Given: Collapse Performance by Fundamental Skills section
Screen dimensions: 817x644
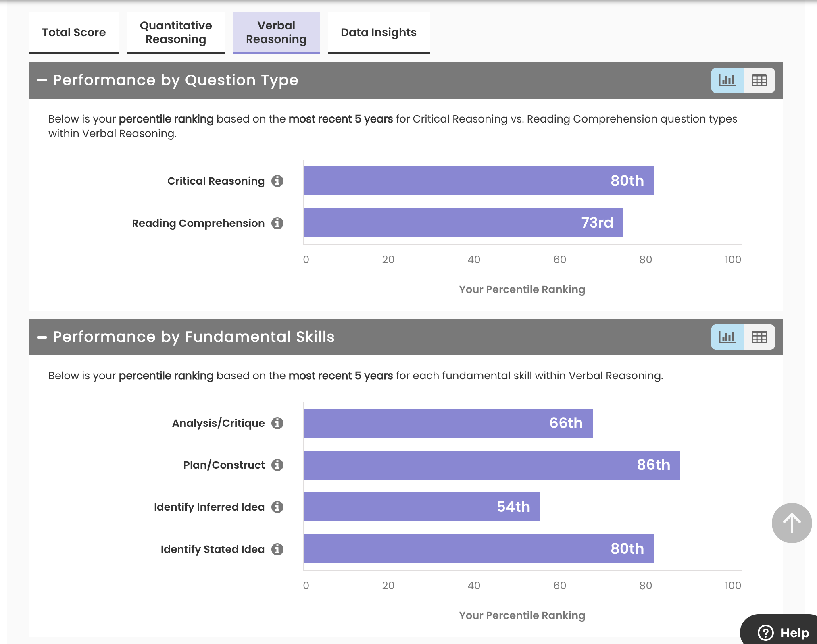Looking at the screenshot, I should [x=42, y=337].
